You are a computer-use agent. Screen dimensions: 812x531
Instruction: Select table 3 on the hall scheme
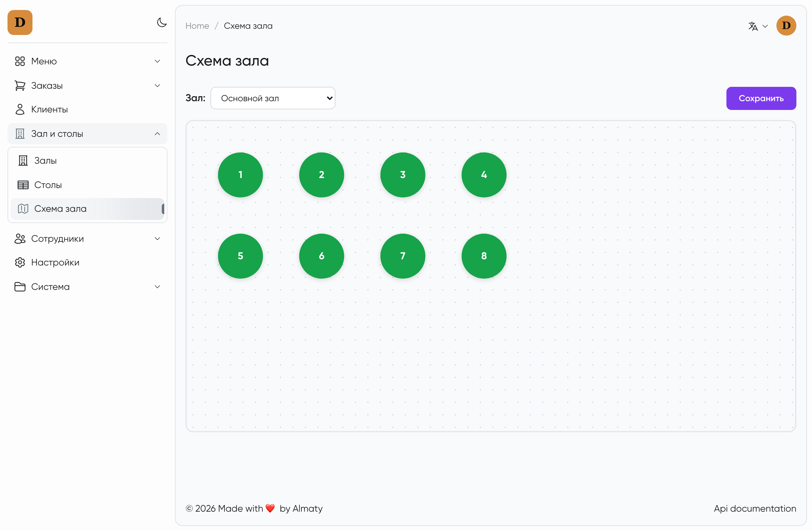(403, 175)
